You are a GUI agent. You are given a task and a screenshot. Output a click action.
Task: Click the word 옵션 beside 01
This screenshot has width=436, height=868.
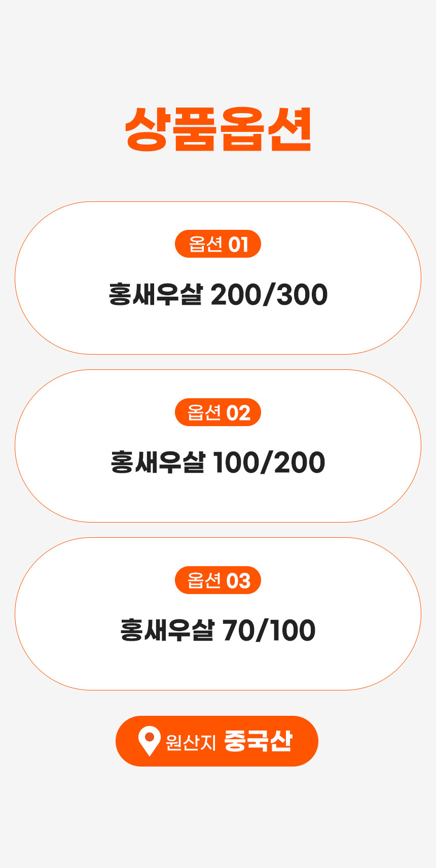coord(205,244)
